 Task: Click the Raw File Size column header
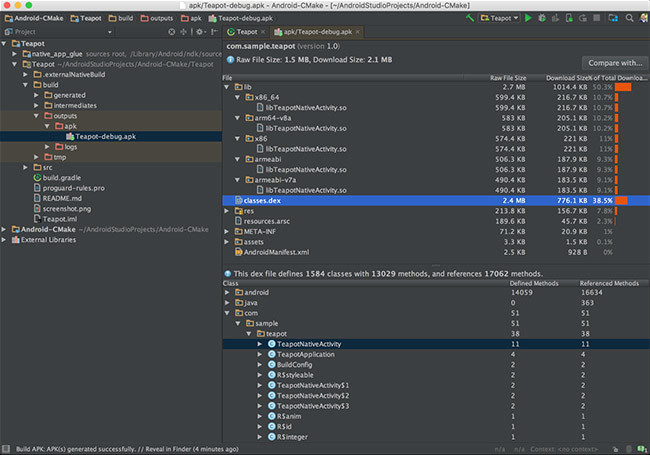click(x=508, y=78)
